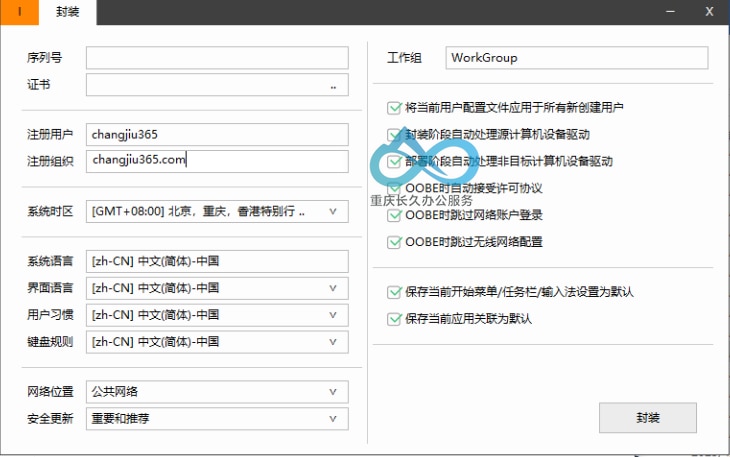Screen dimensions: 730x457
Task: Switch to the 封装 tab
Action: tap(68, 12)
